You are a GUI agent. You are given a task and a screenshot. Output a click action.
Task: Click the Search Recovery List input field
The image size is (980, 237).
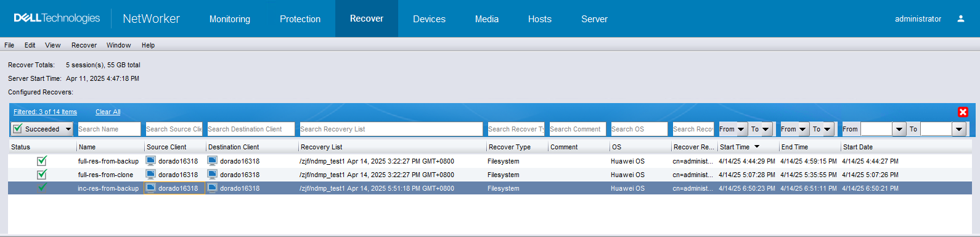391,129
